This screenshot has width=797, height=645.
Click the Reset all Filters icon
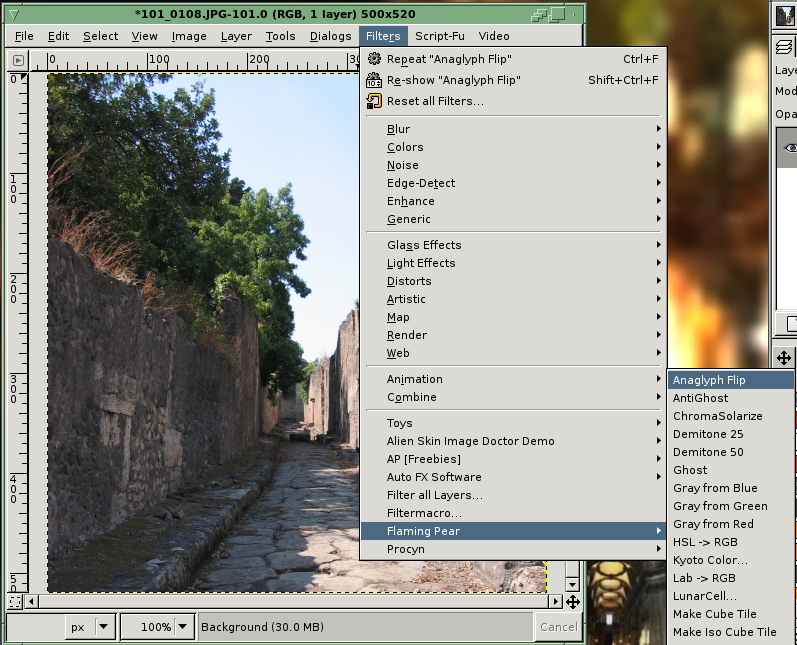374,101
